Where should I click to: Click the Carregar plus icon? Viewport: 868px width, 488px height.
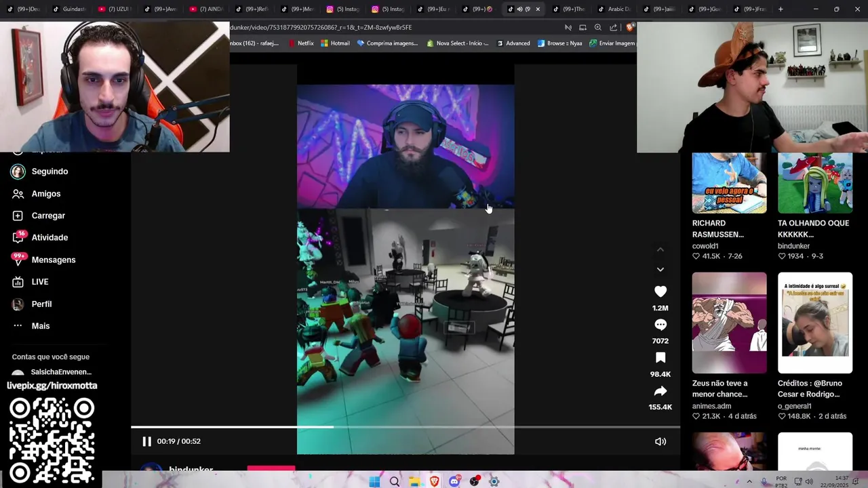18,216
